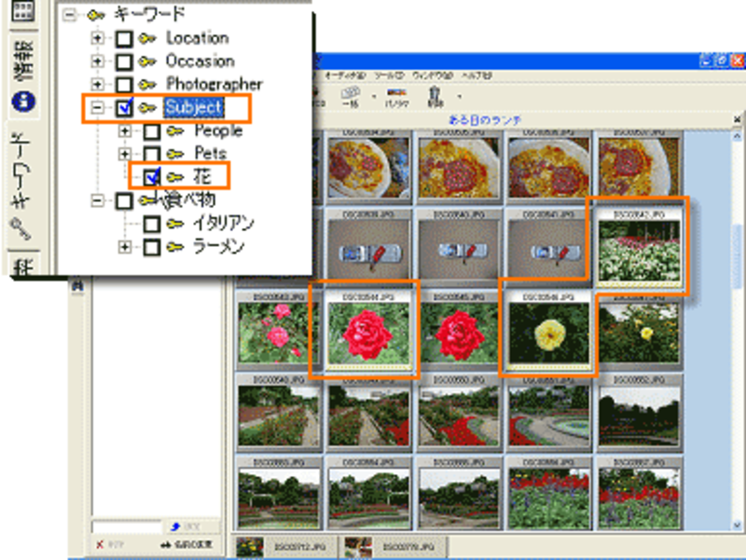Click the key icon beside root キーワード
Image resolution: width=746 pixels, height=560 pixels.
pos(95,15)
